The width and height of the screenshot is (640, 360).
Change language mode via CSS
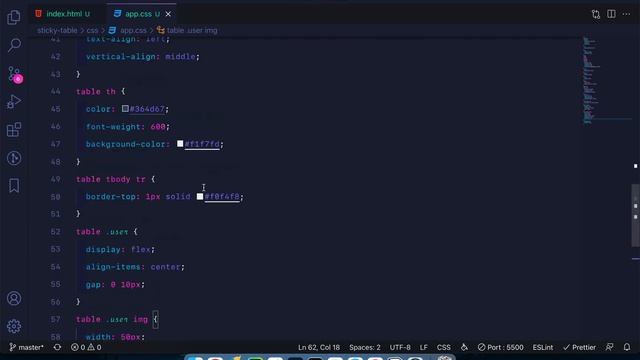click(444, 347)
